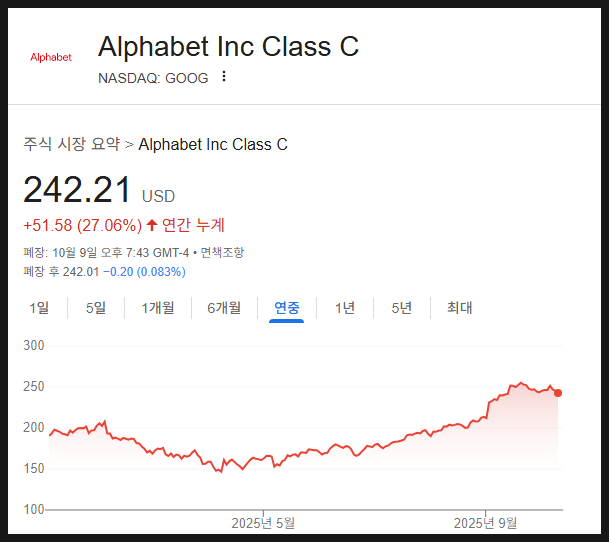609x542 pixels.
Task: Click the 2025년 9월 axis label
Action: (486, 522)
